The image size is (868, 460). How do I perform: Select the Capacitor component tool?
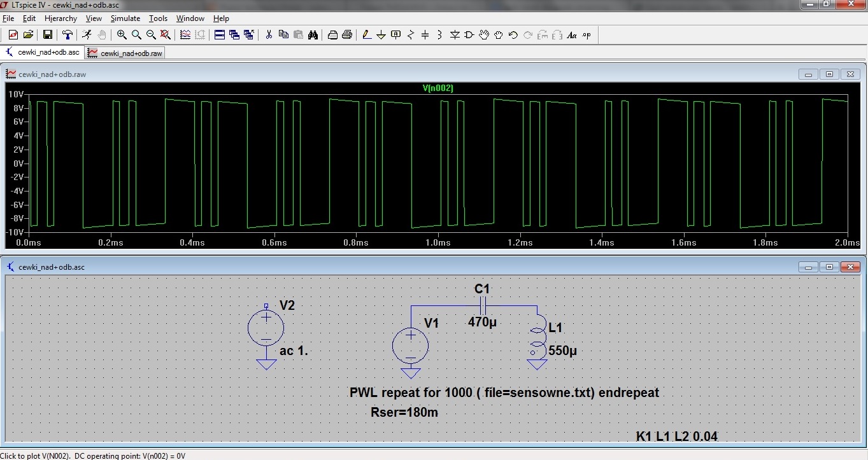pos(425,35)
